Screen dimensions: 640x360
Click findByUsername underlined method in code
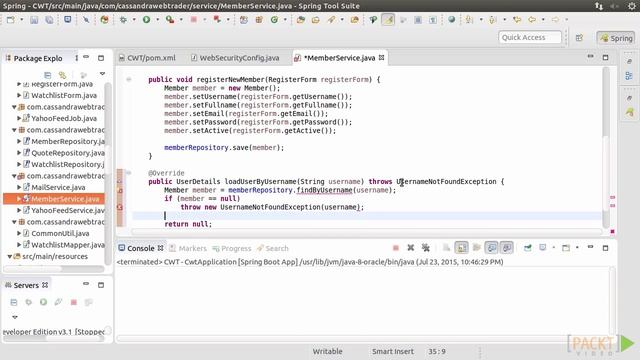324,190
